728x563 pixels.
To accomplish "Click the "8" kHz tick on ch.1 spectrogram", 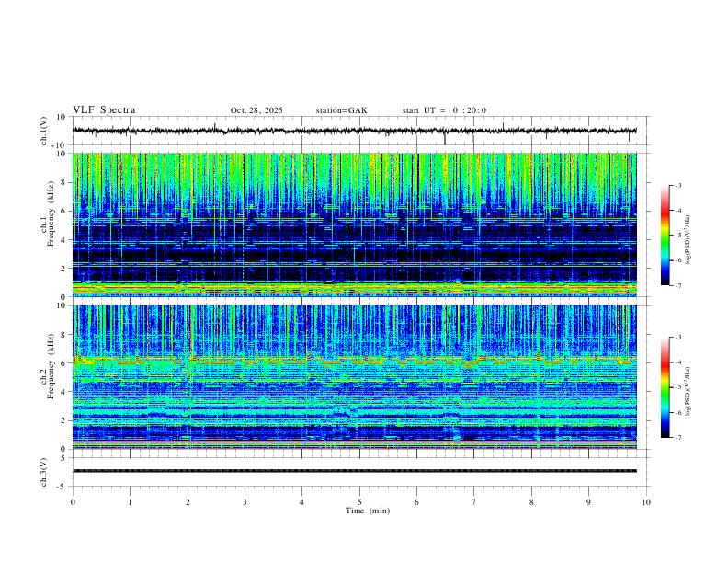I will 64,182.
